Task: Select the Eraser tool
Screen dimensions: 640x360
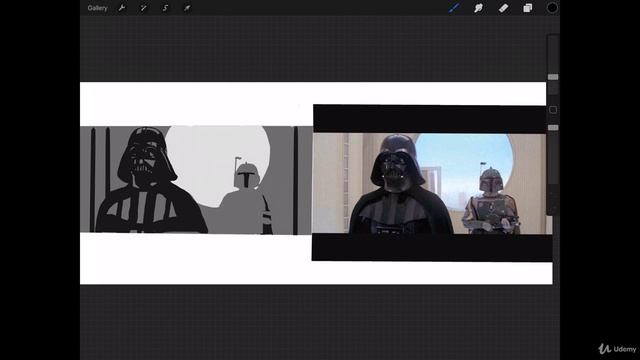Action: pos(503,8)
